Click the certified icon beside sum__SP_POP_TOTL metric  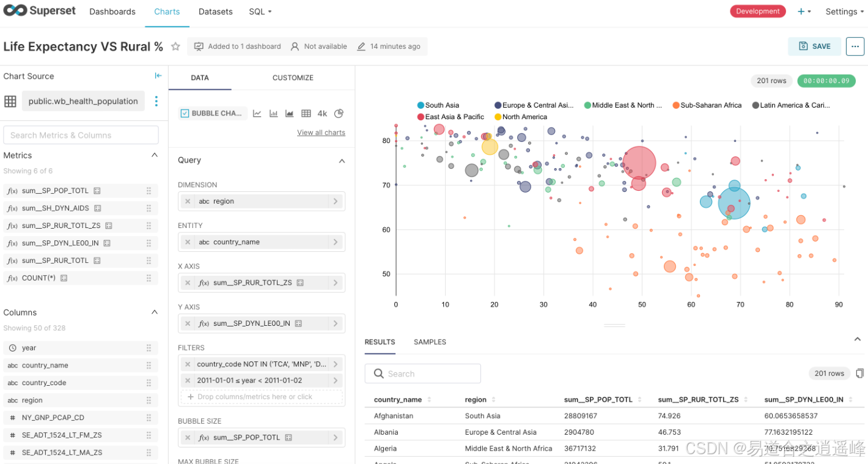pyautogui.click(x=97, y=191)
